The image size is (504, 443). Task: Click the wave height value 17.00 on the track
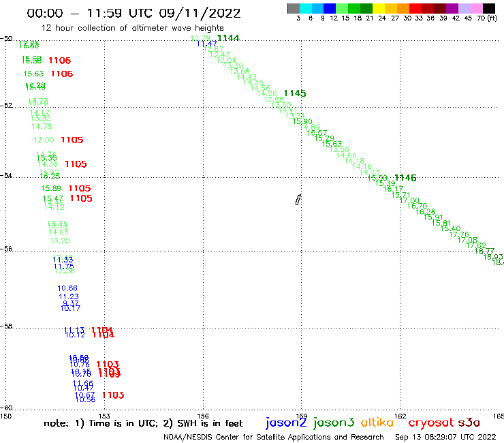coord(409,200)
